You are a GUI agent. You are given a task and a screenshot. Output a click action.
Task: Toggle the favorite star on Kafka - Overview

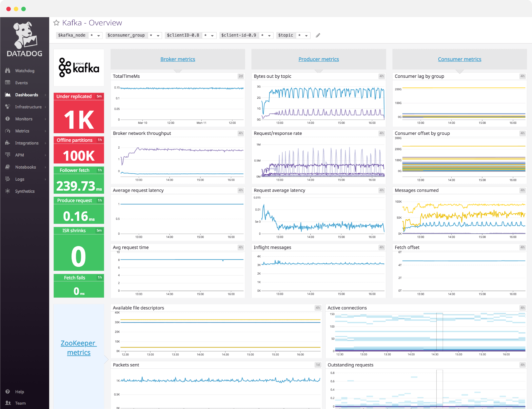click(x=56, y=23)
